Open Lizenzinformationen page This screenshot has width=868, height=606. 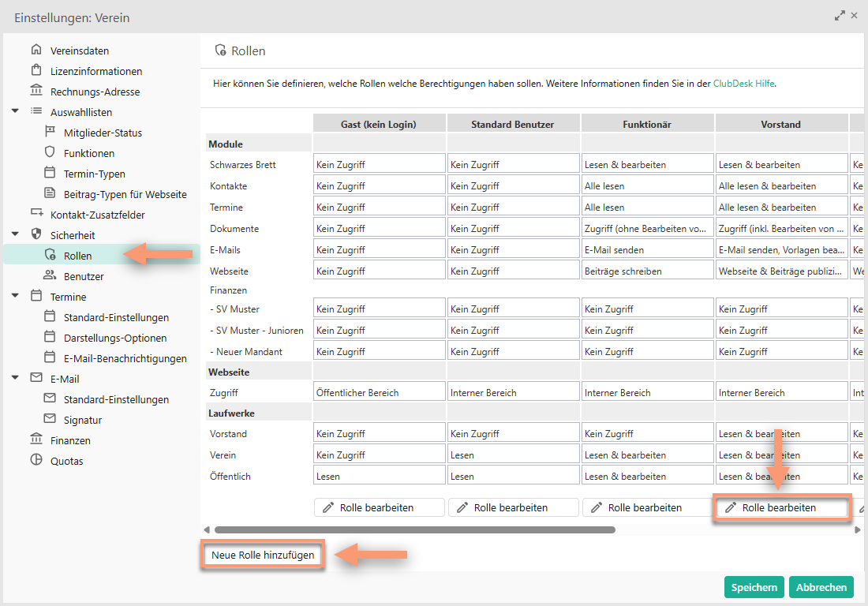point(96,71)
